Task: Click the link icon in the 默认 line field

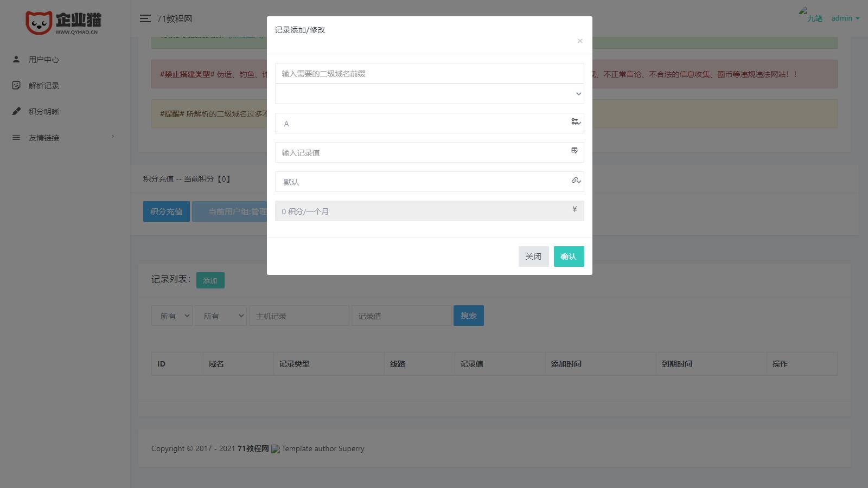Action: 576,180
